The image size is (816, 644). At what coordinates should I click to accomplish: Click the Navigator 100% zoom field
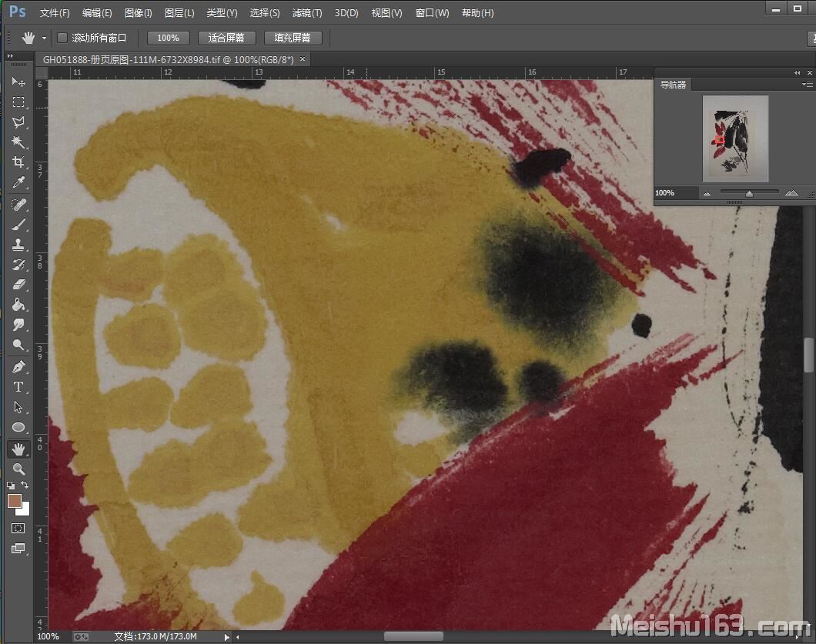[675, 193]
